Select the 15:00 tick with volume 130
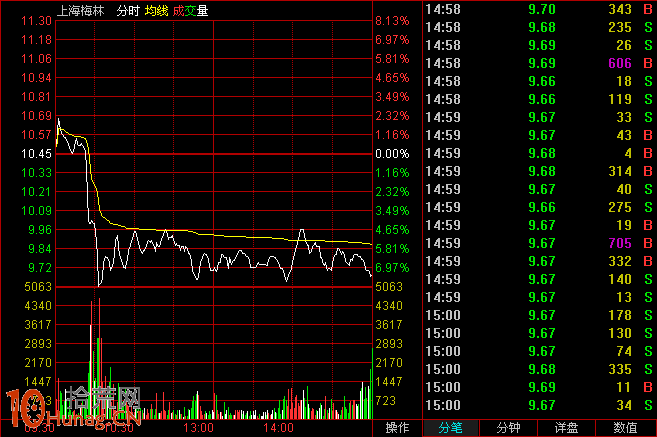The image size is (657, 437). (539, 334)
